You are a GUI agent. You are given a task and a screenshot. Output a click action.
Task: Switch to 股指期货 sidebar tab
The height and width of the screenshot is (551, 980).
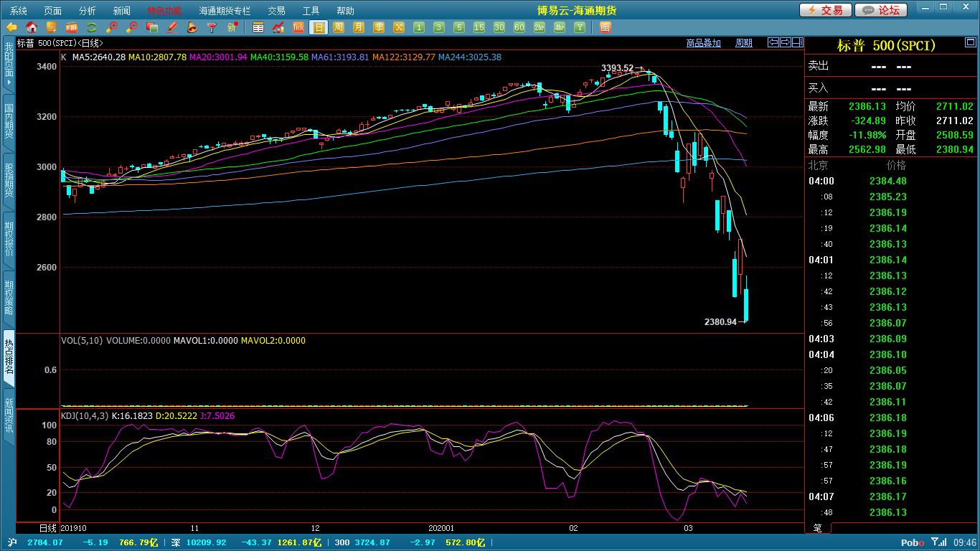(9, 180)
